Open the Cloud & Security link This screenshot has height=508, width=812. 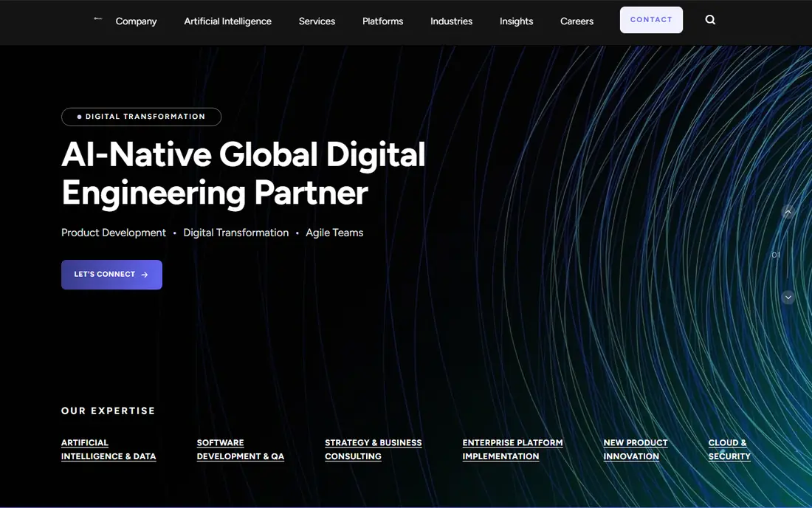(x=729, y=450)
